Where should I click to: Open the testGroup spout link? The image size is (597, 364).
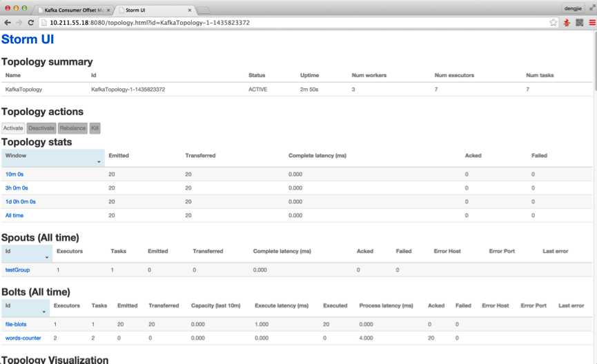[17, 270]
